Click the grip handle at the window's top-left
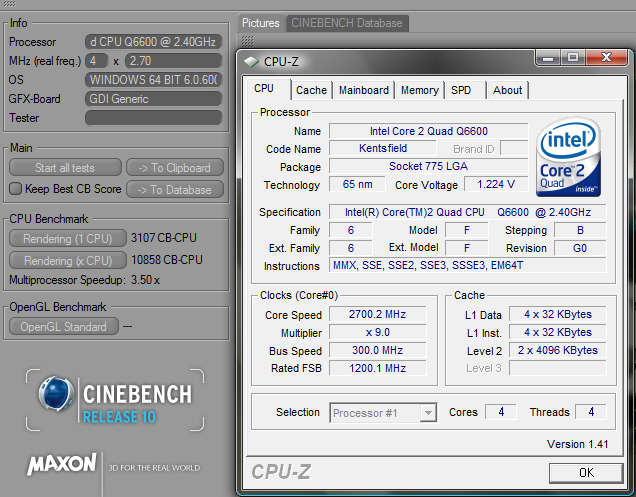 click(9, 4)
